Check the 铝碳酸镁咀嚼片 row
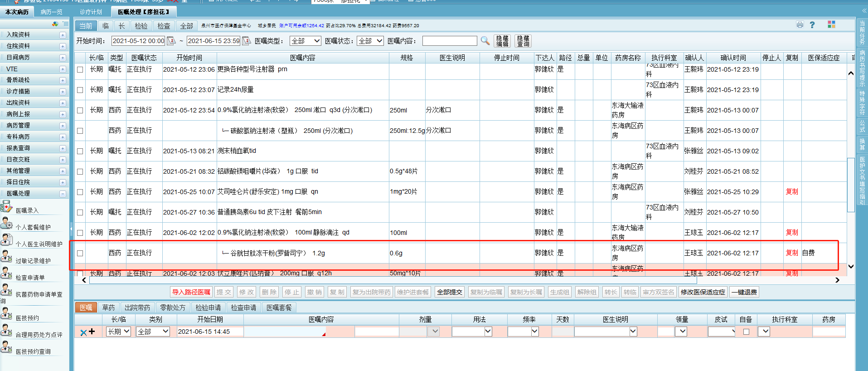Viewport: 868px width, 371px height. pyautogui.click(x=80, y=171)
